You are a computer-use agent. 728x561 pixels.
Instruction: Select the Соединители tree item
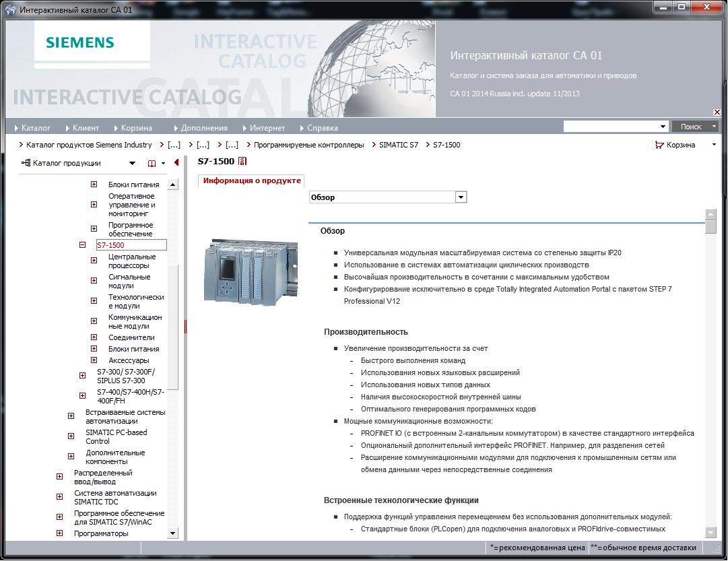pos(131,337)
